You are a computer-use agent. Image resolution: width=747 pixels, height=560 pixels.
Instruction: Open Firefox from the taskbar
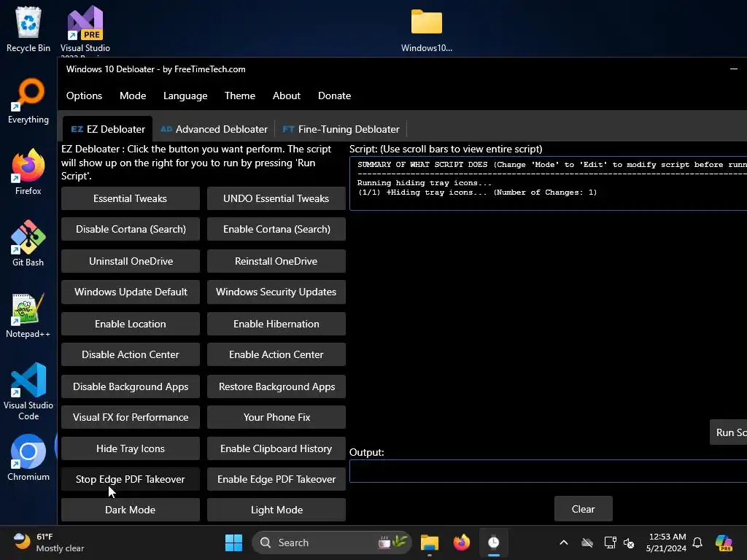click(461, 542)
